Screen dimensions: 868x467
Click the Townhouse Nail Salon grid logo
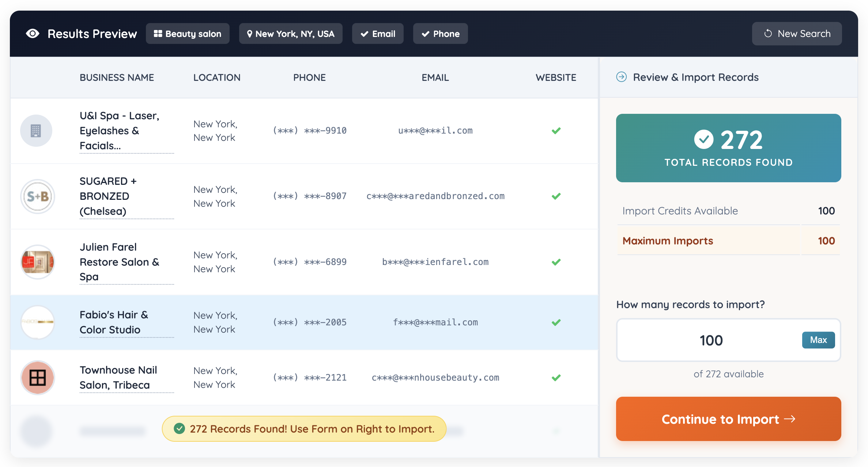(x=38, y=378)
